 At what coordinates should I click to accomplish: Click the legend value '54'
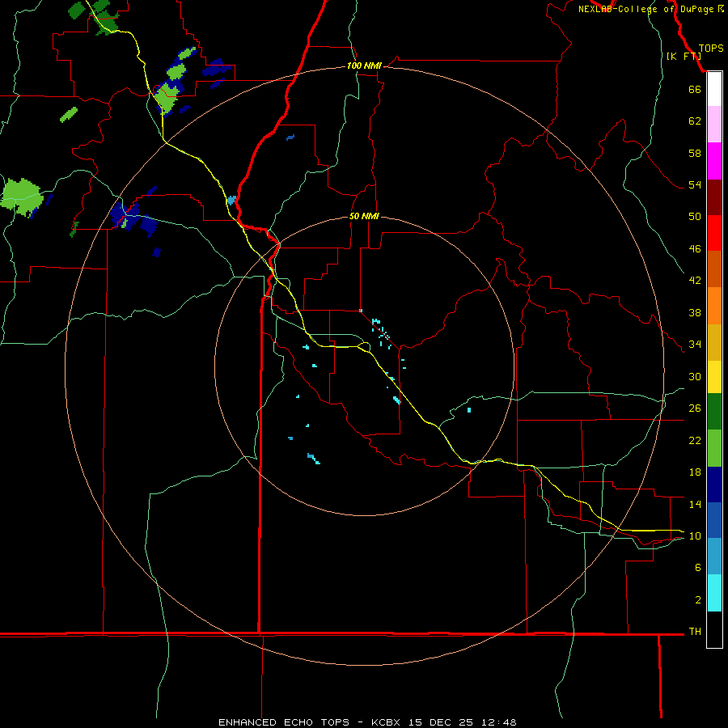[695, 184]
